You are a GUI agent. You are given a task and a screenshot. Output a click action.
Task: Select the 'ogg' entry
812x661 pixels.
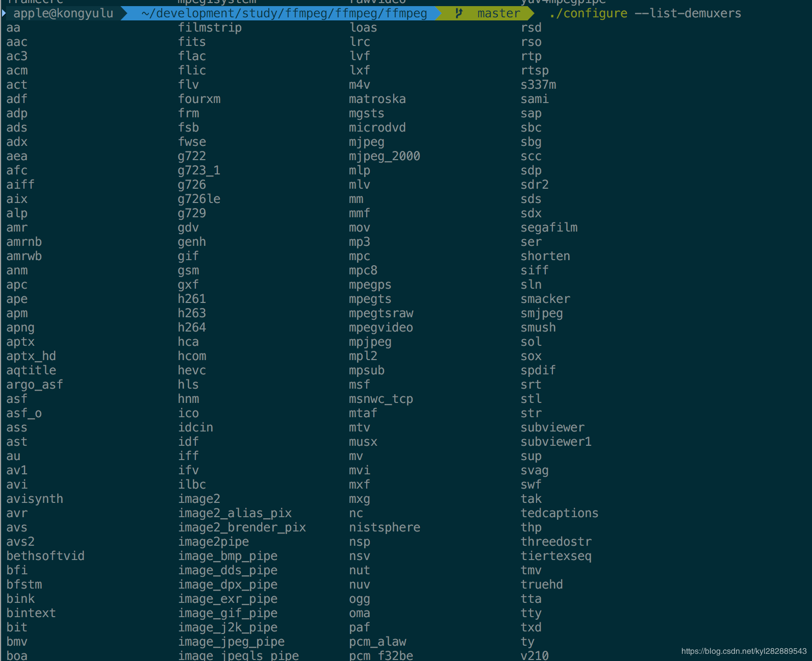click(x=360, y=599)
